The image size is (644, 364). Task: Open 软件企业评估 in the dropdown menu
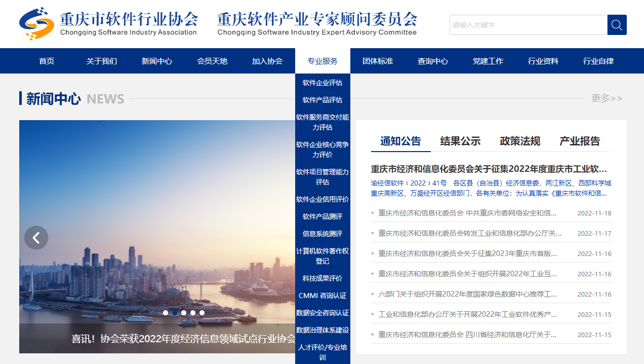point(323,83)
